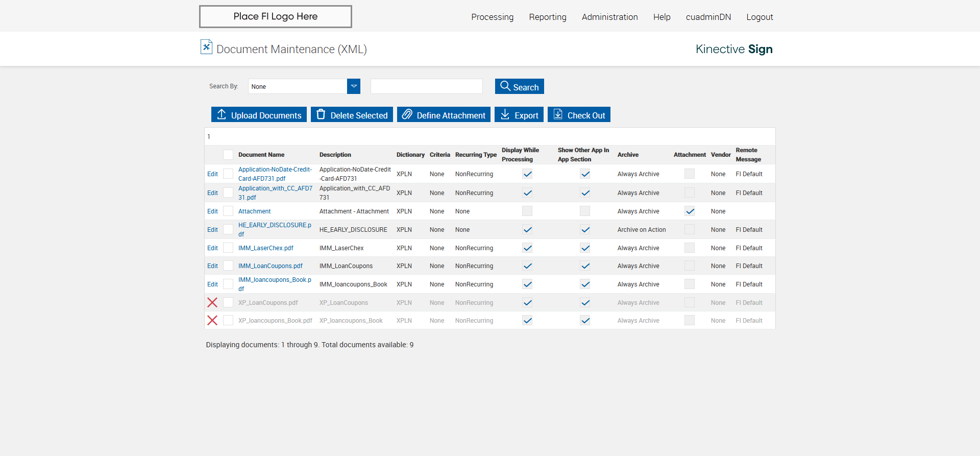Tick the select-all checkbox in table header
This screenshot has height=456, width=980.
point(228,155)
